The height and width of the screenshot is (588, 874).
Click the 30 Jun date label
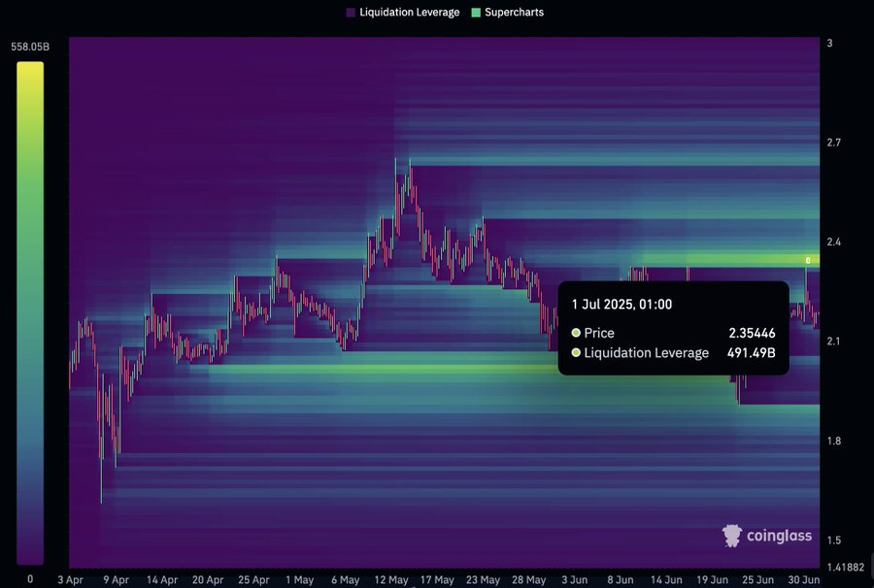[803, 579]
